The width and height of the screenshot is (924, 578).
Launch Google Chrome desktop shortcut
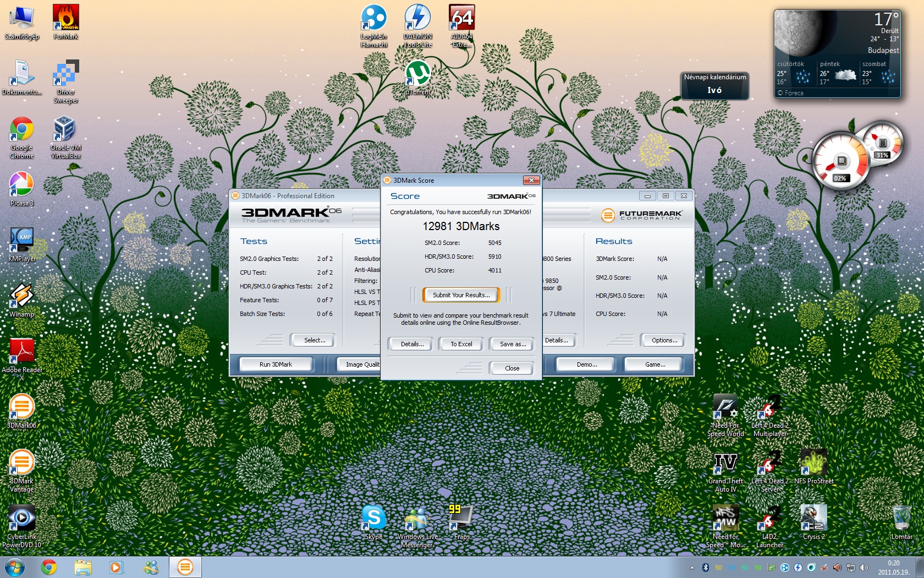(x=21, y=138)
